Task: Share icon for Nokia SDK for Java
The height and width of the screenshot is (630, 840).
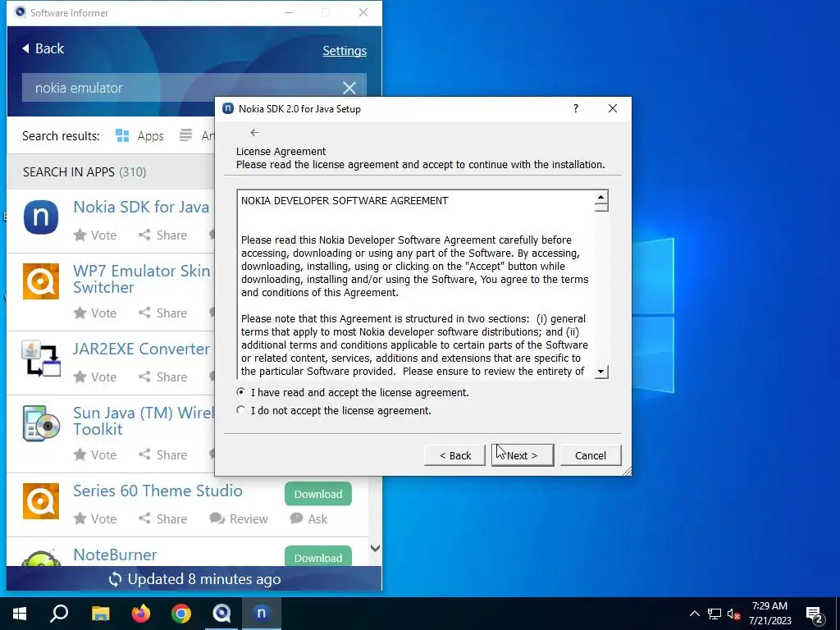Action: point(144,235)
